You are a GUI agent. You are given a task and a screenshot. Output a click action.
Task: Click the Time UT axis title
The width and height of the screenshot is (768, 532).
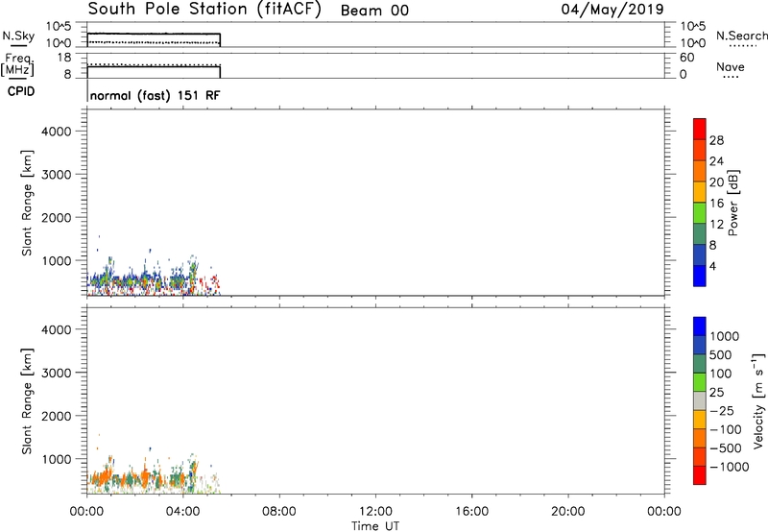tap(375, 526)
